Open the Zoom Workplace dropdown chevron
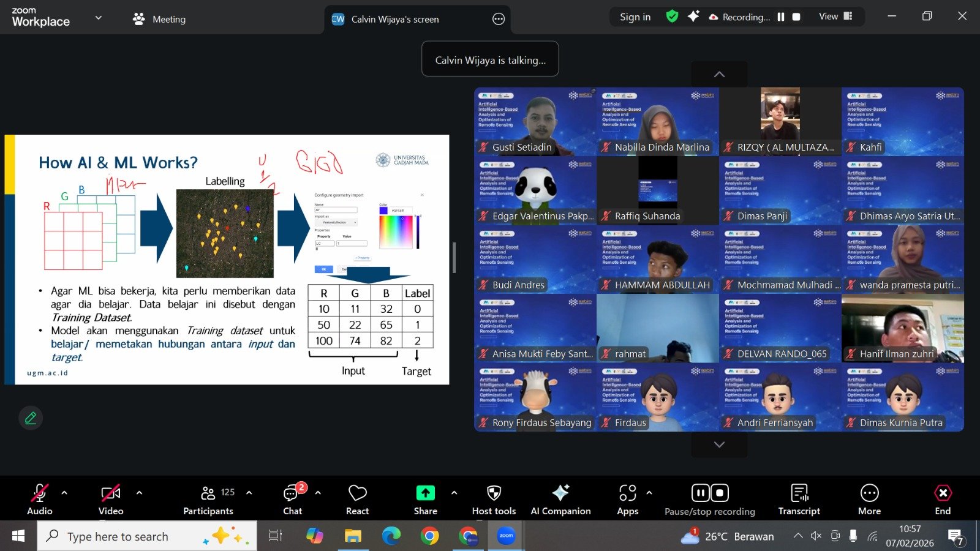The height and width of the screenshot is (551, 980). coord(98,18)
